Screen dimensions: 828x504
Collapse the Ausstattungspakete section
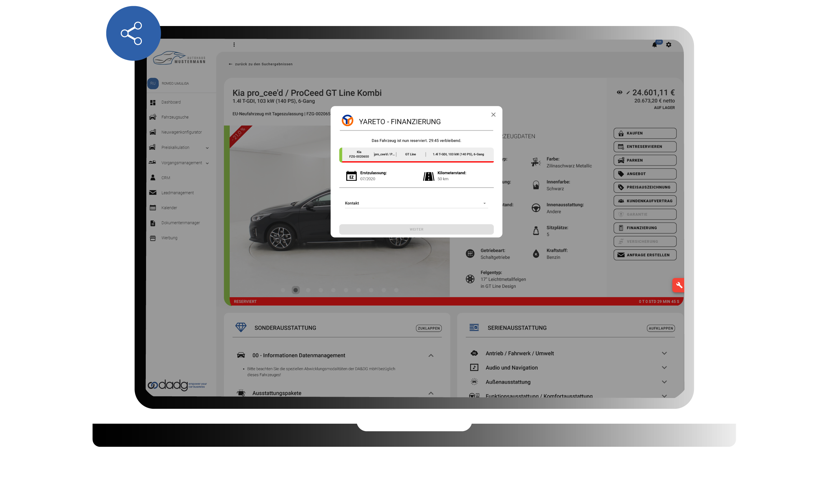pyautogui.click(x=431, y=393)
